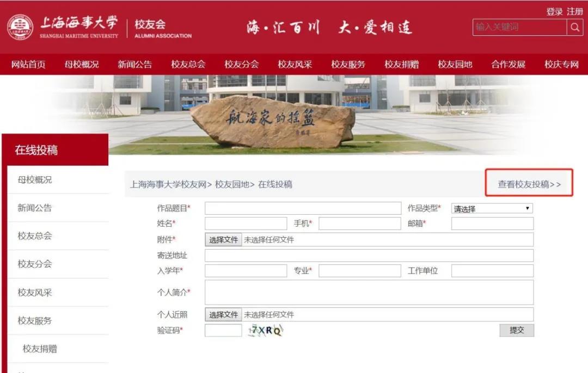This screenshot has width=588, height=373.
Task: Open 查看校友投稿 link
Action: 529,184
